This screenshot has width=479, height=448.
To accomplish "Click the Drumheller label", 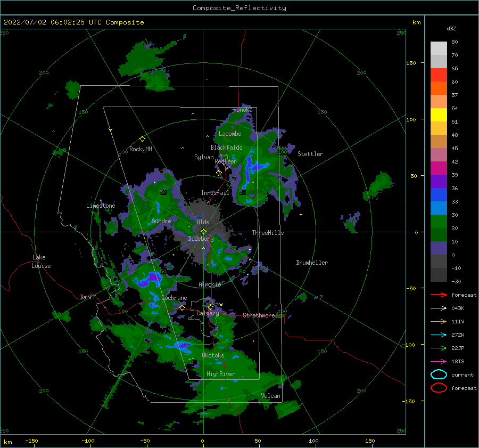I will pyautogui.click(x=312, y=263).
